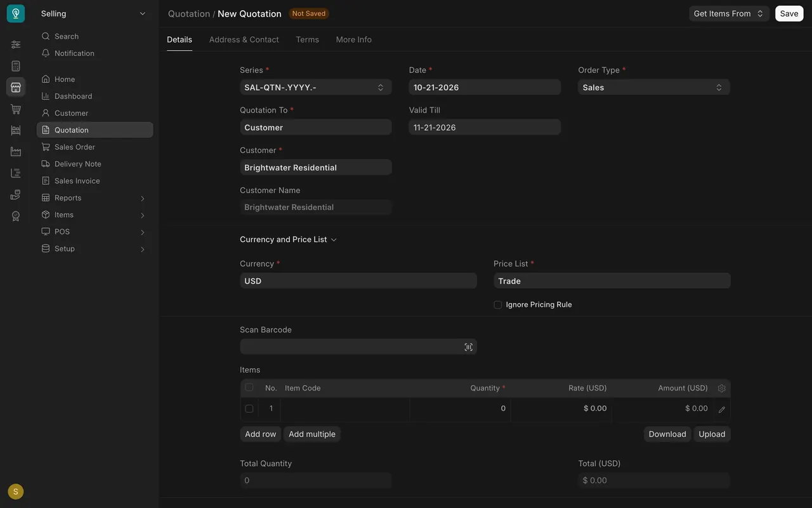
Task: Click the Save button
Action: 789,13
